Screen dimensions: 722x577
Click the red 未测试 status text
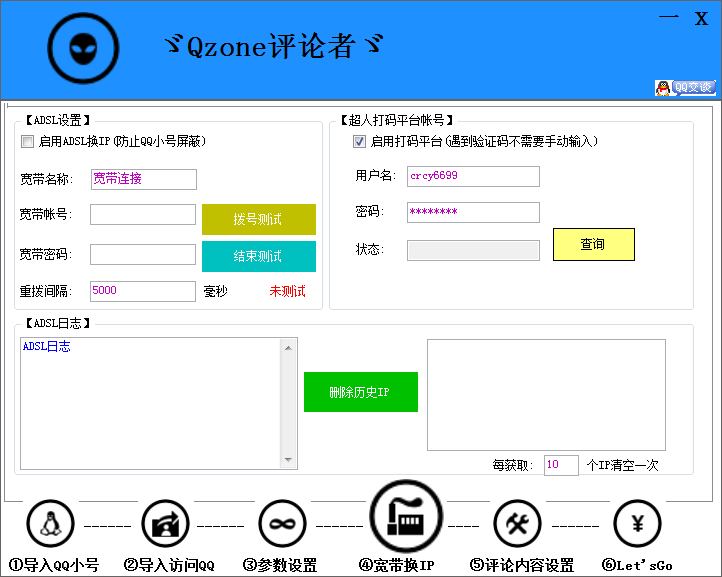287,291
